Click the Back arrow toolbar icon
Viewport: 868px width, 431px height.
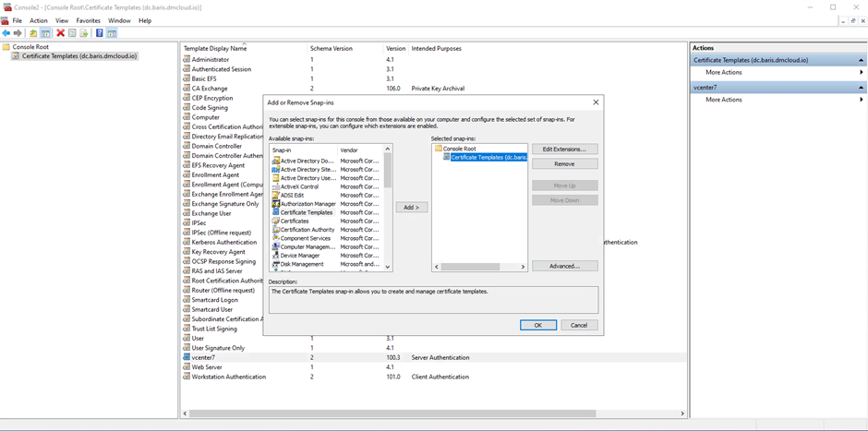click(6, 33)
